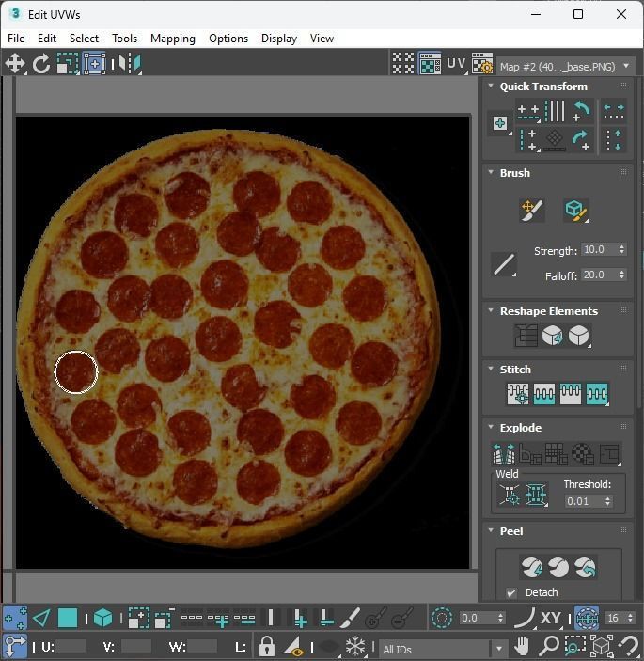This screenshot has width=644, height=661.
Task: Open the Tools menu
Action: tap(124, 39)
